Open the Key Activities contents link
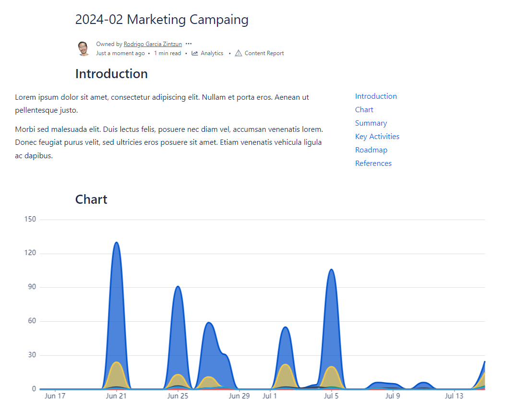This screenshot has height=420, width=526. pyautogui.click(x=377, y=137)
